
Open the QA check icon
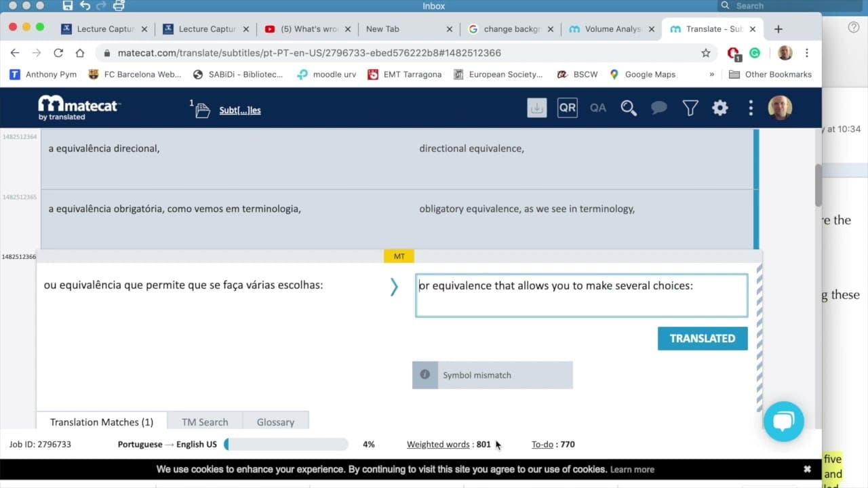tap(598, 108)
